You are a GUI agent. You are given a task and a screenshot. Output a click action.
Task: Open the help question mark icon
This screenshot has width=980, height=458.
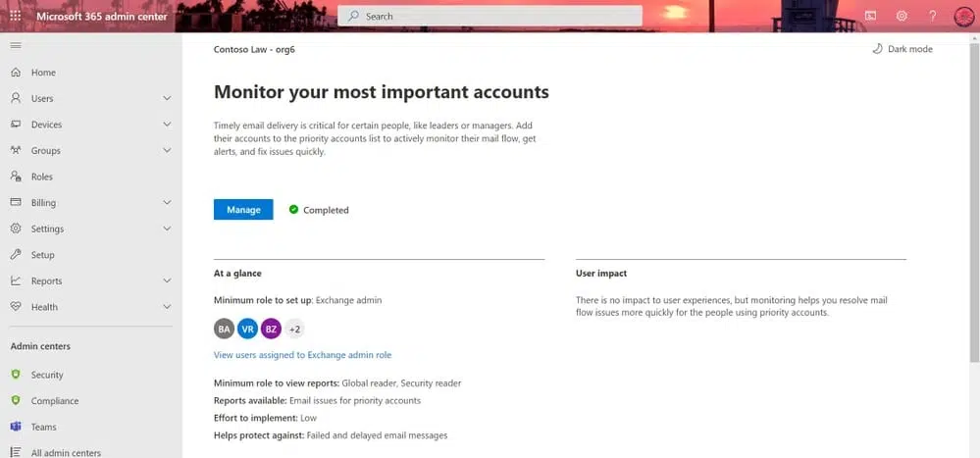point(933,16)
